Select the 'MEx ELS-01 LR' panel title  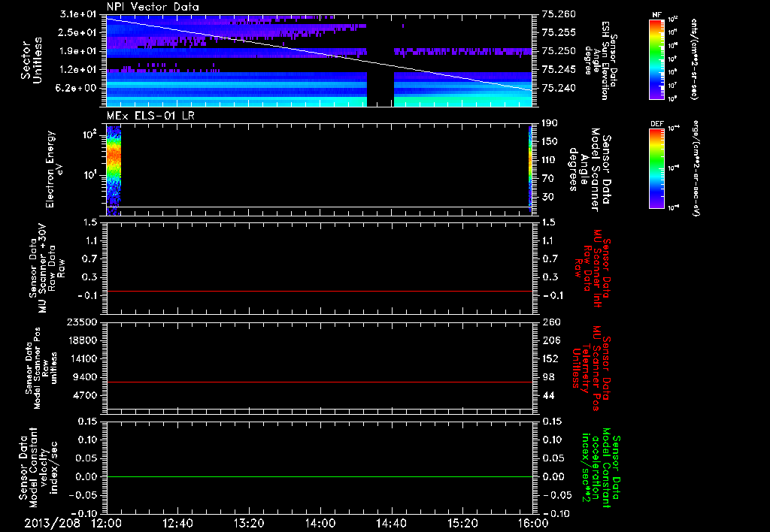[x=150, y=116]
